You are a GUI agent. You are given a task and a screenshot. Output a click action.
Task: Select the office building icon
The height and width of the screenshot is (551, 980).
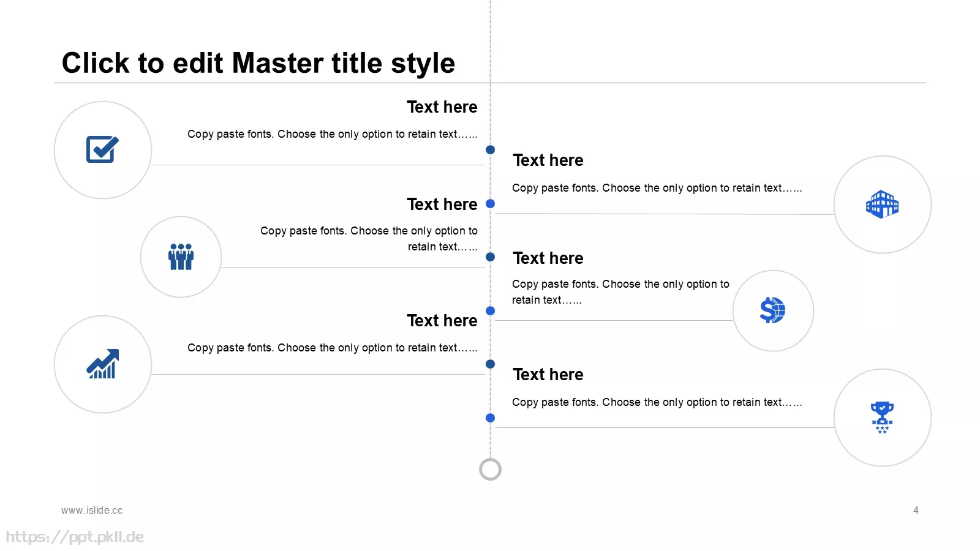click(882, 204)
